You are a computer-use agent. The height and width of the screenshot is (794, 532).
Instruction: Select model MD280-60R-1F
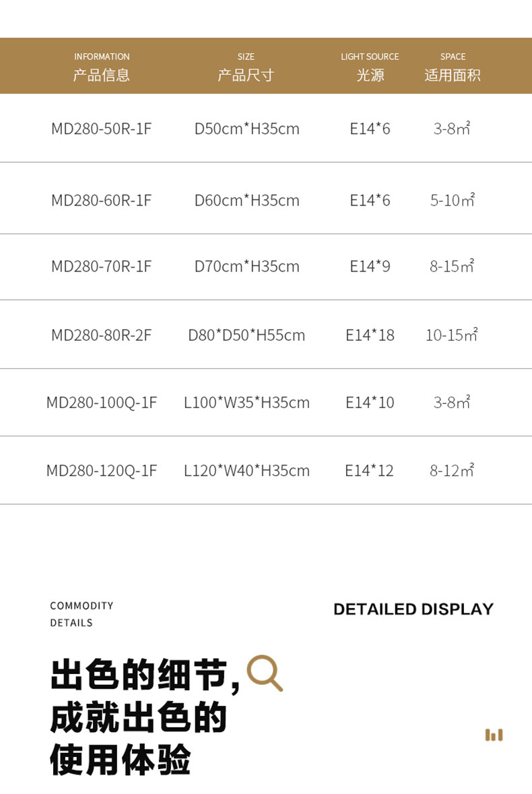click(x=102, y=200)
